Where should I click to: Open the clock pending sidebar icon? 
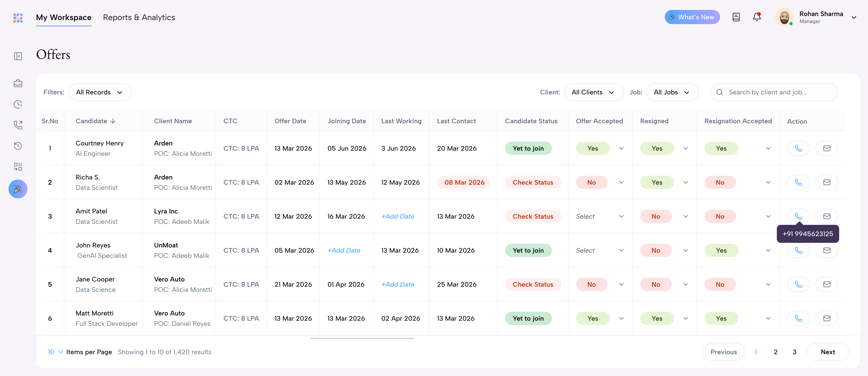click(18, 104)
